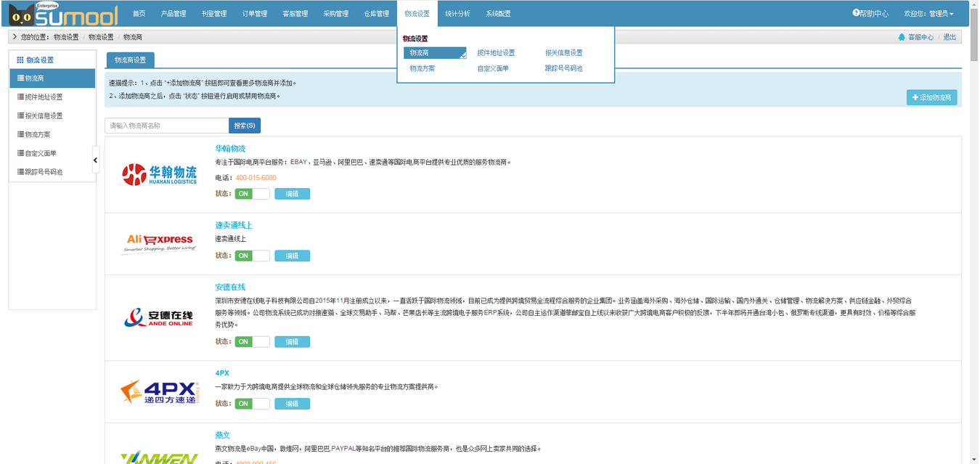The image size is (980, 464).
Task: Click the grid icon beside 物流设置 sidebar header
Action: pyautogui.click(x=20, y=60)
